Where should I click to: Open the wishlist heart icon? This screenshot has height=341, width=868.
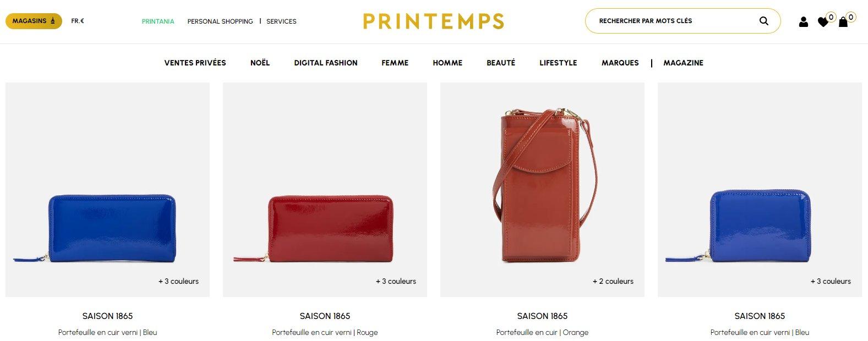[x=823, y=22]
